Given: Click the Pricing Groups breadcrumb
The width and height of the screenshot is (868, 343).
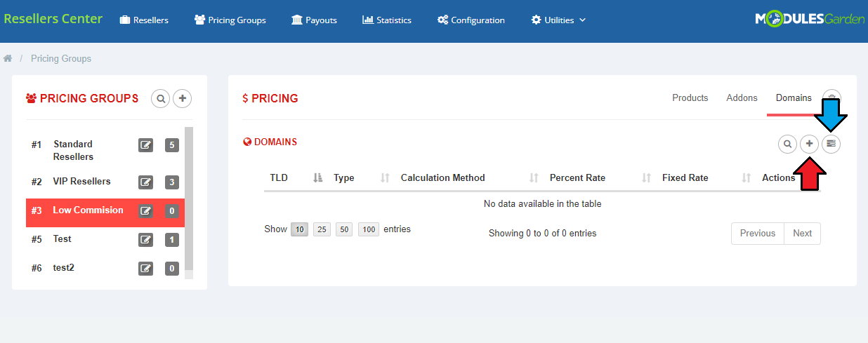Looking at the screenshot, I should click(61, 58).
